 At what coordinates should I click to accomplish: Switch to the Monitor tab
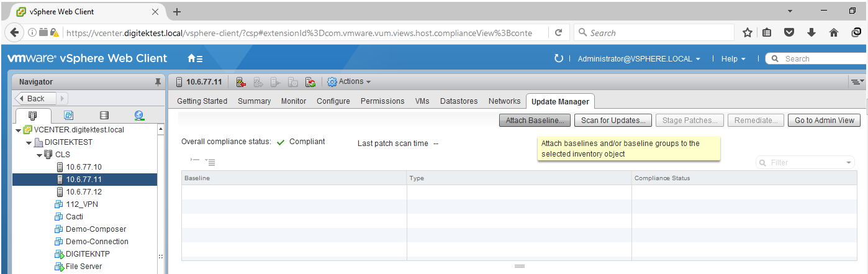click(294, 101)
